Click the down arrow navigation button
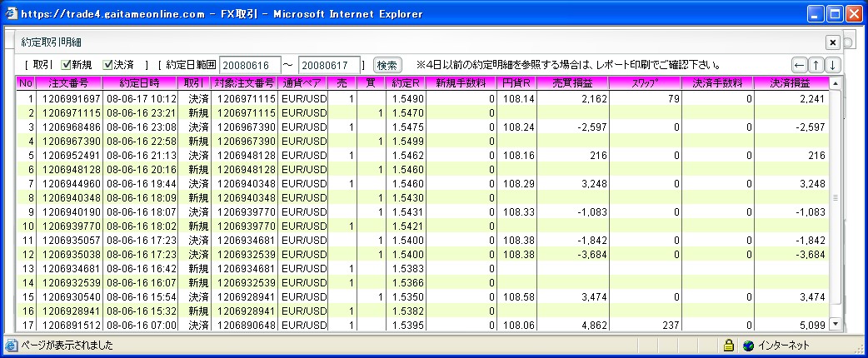The width and height of the screenshot is (868, 358). [833, 65]
